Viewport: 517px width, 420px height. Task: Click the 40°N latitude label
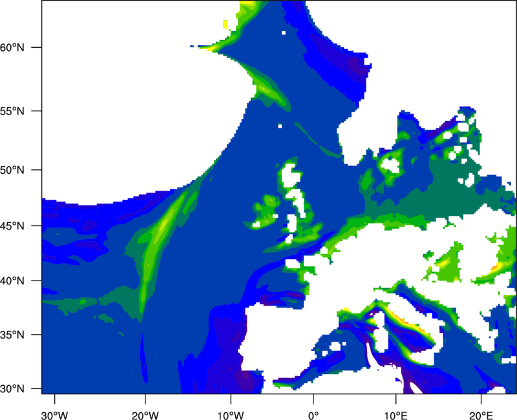[x=12, y=281]
